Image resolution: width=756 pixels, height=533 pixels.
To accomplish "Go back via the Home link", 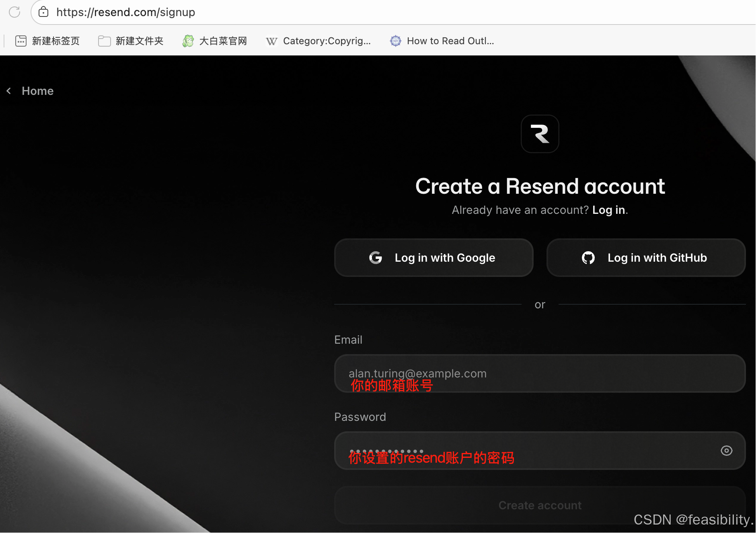I will pos(37,91).
